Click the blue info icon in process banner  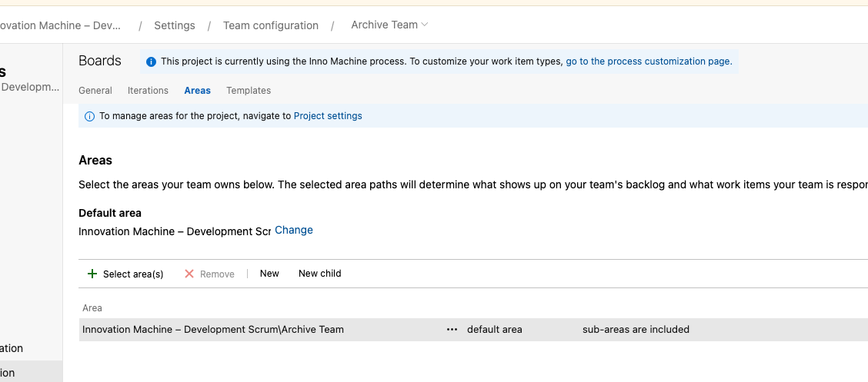pos(151,61)
